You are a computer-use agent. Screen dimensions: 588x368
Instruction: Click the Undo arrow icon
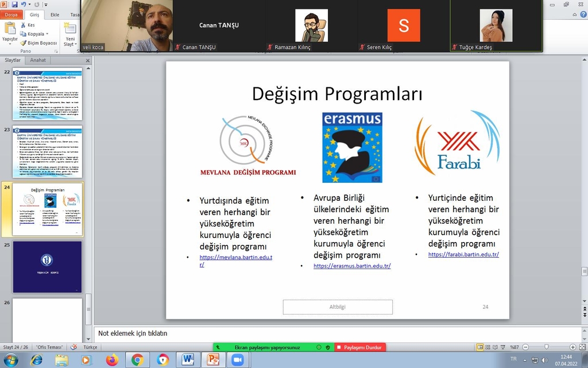click(24, 4)
